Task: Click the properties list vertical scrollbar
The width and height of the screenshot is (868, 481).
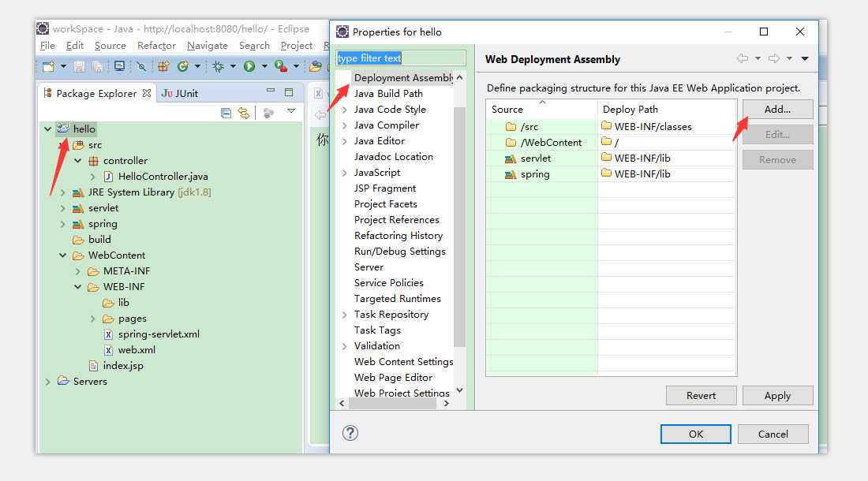Action: [x=459, y=226]
